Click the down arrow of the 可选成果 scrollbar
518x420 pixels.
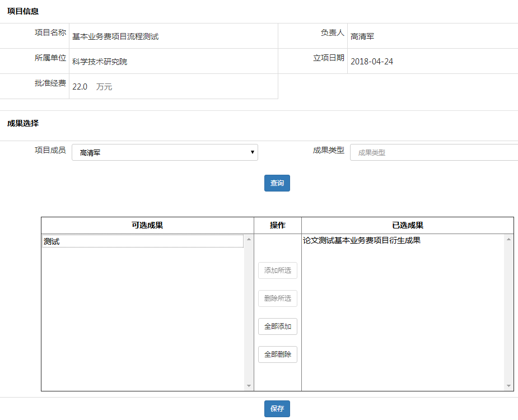(249, 386)
